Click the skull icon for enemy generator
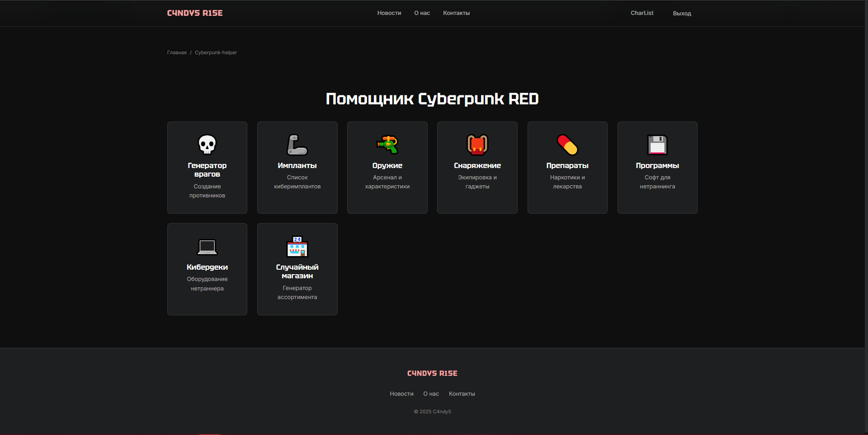868x435 pixels. click(207, 145)
